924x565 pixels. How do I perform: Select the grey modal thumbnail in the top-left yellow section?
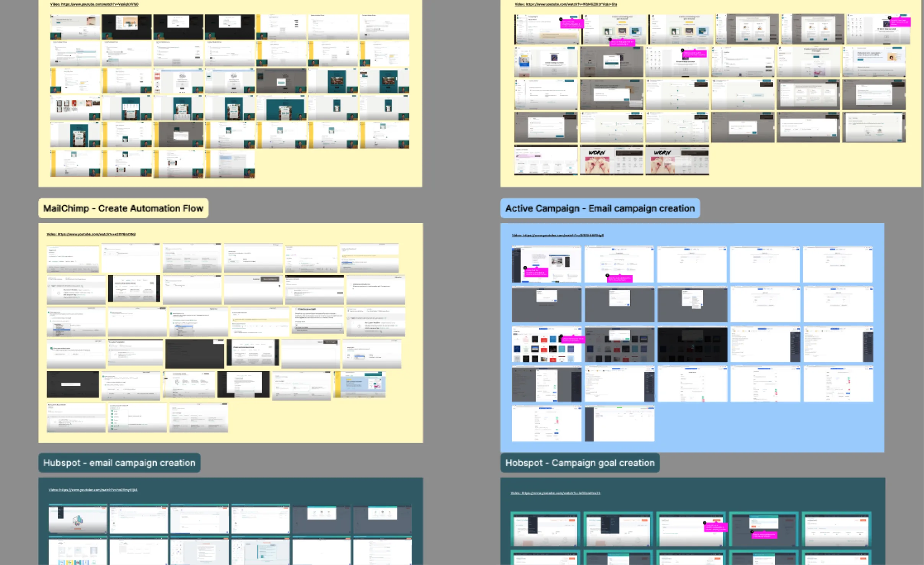click(x=281, y=81)
